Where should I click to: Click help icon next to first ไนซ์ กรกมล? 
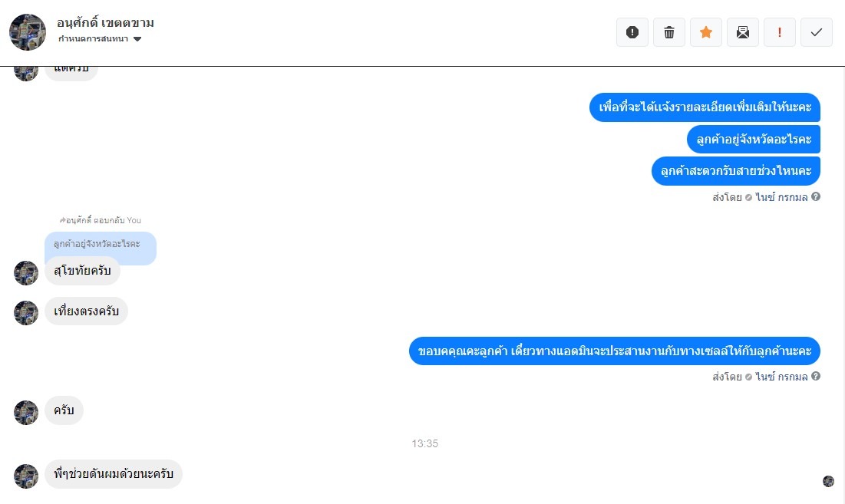point(816,196)
